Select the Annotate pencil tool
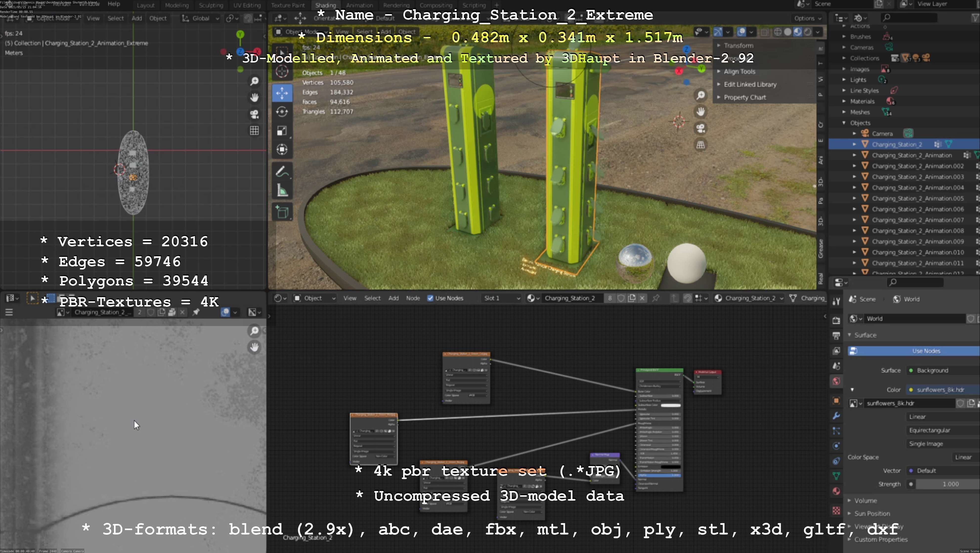Screen dimensions: 980x553 pos(282,172)
